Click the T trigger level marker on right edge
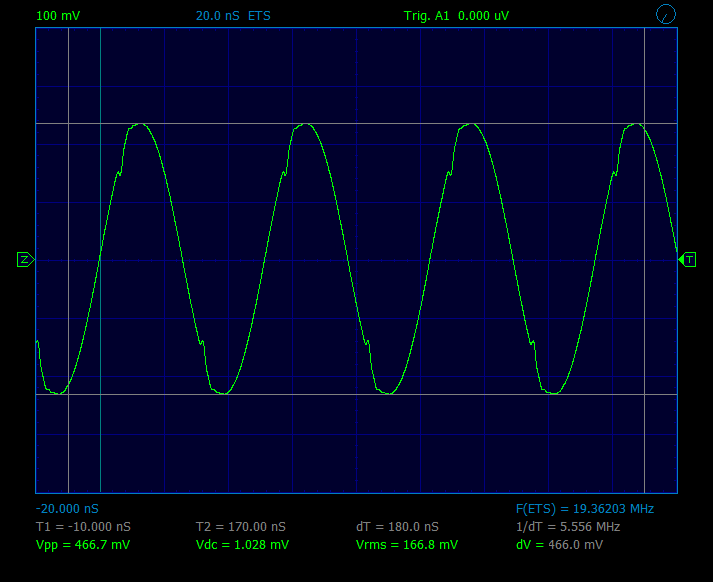This screenshot has height=582, width=713. tap(687, 260)
